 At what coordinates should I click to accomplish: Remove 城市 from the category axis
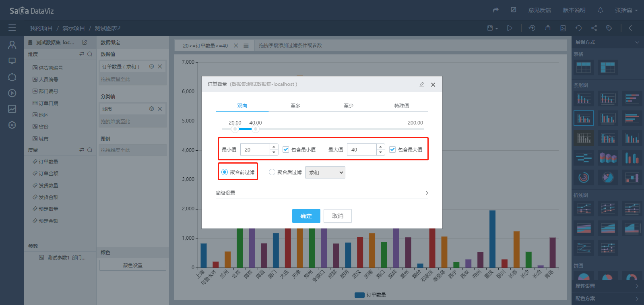160,109
